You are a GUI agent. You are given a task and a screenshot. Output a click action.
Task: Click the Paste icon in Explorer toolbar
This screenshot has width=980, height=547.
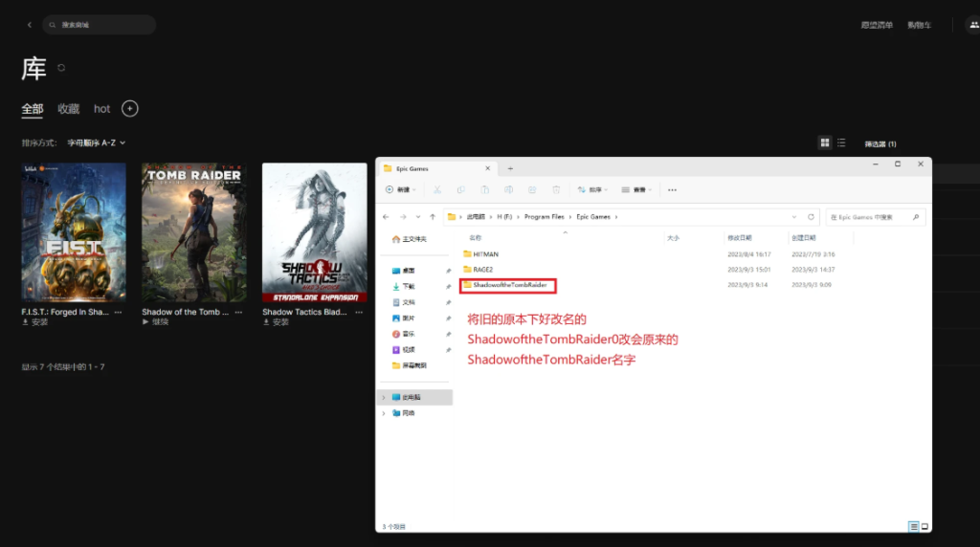[485, 190]
